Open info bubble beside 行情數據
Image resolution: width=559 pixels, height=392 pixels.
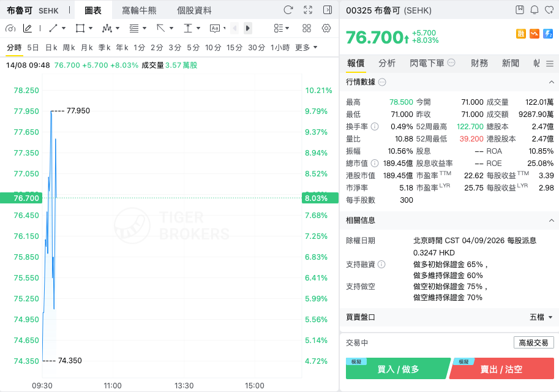pyautogui.click(x=382, y=83)
